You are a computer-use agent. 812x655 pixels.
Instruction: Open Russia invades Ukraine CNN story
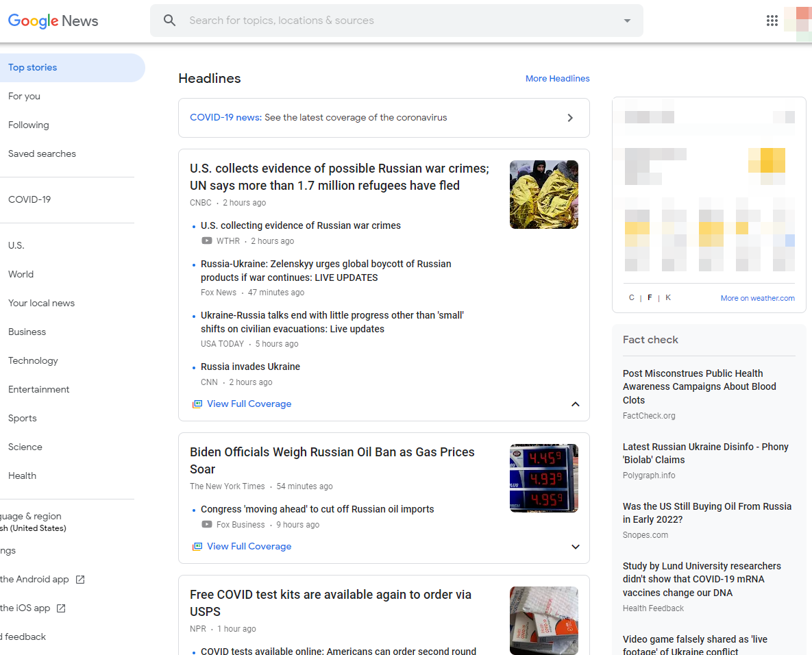tap(251, 367)
